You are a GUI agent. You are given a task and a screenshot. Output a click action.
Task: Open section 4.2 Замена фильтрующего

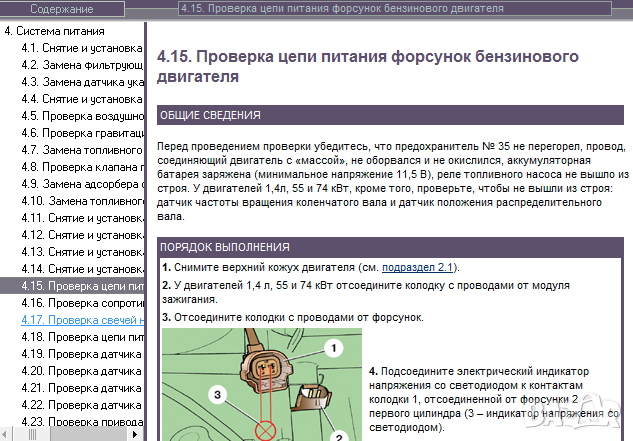[83, 65]
